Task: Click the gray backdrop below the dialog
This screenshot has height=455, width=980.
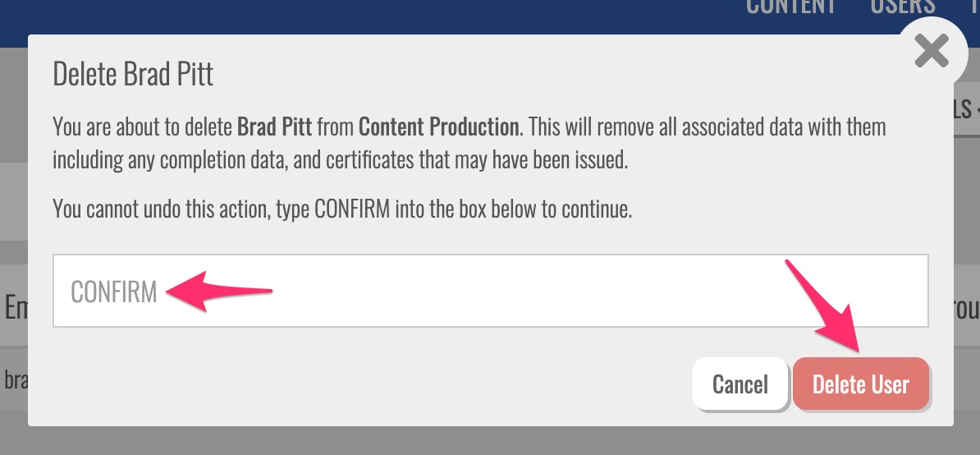Action: pos(492,441)
